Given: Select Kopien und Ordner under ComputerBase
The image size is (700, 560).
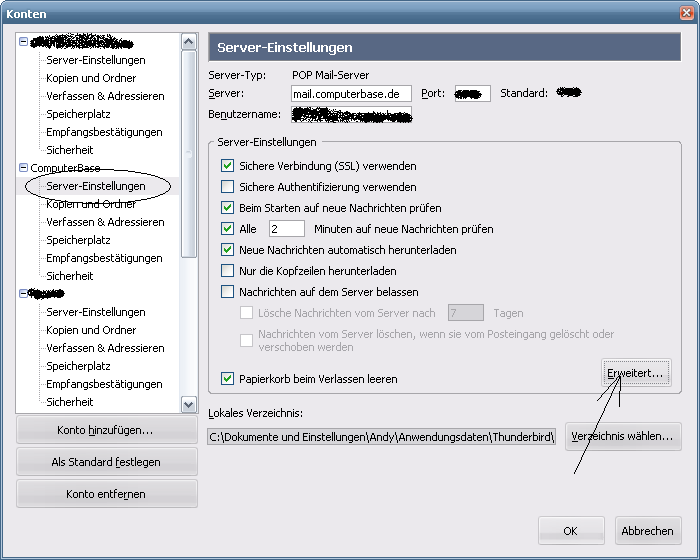Looking at the screenshot, I should click(x=91, y=204).
